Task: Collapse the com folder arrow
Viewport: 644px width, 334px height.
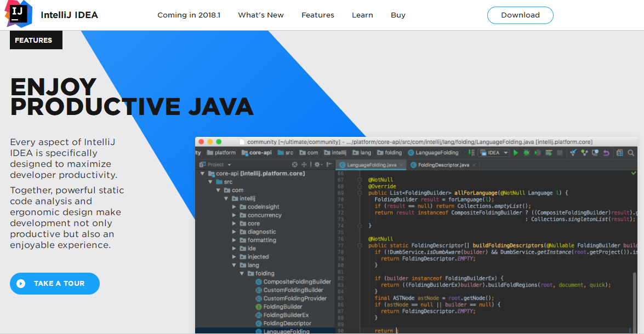Action: pos(219,190)
